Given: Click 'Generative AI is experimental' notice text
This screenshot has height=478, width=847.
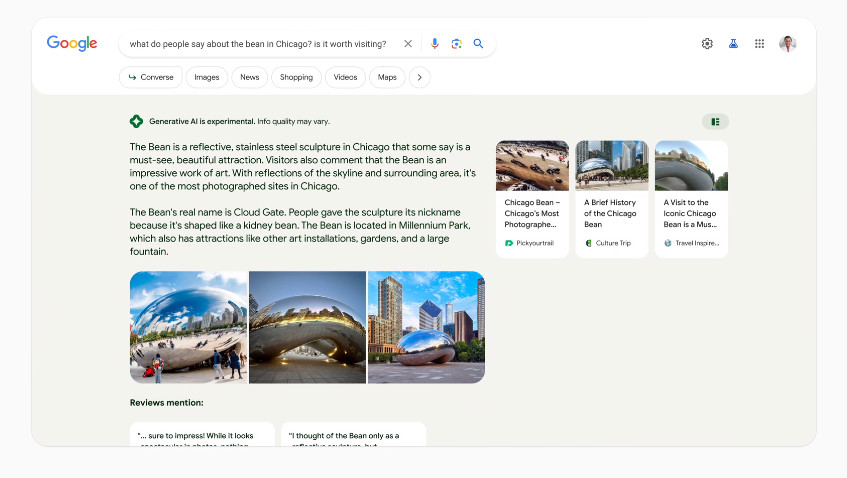Looking at the screenshot, I should point(239,122).
